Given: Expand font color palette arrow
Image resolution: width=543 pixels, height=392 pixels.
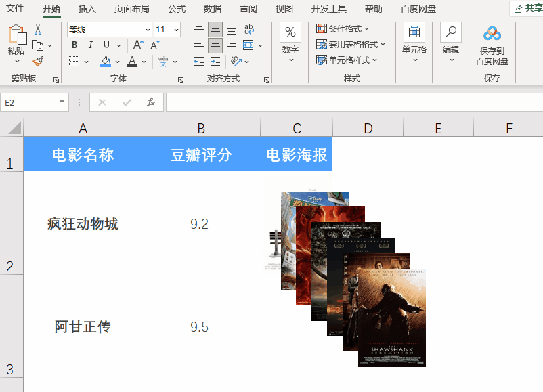Looking at the screenshot, I should pyautogui.click(x=144, y=62).
